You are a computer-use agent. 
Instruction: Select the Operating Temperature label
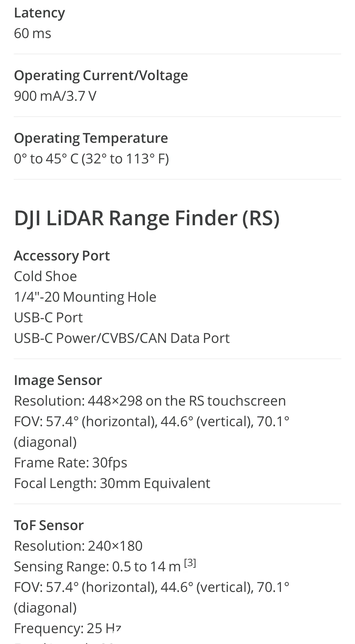click(x=91, y=138)
